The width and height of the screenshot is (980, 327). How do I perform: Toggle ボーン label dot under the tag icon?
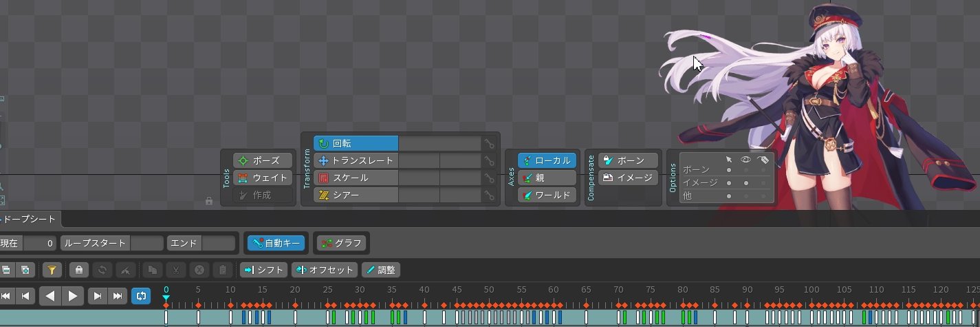[763, 170]
